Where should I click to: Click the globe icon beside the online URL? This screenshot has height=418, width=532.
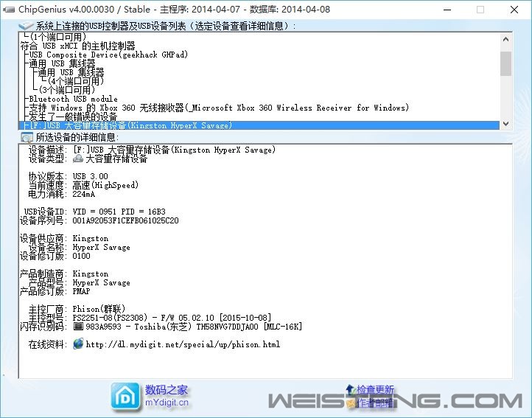[78, 344]
